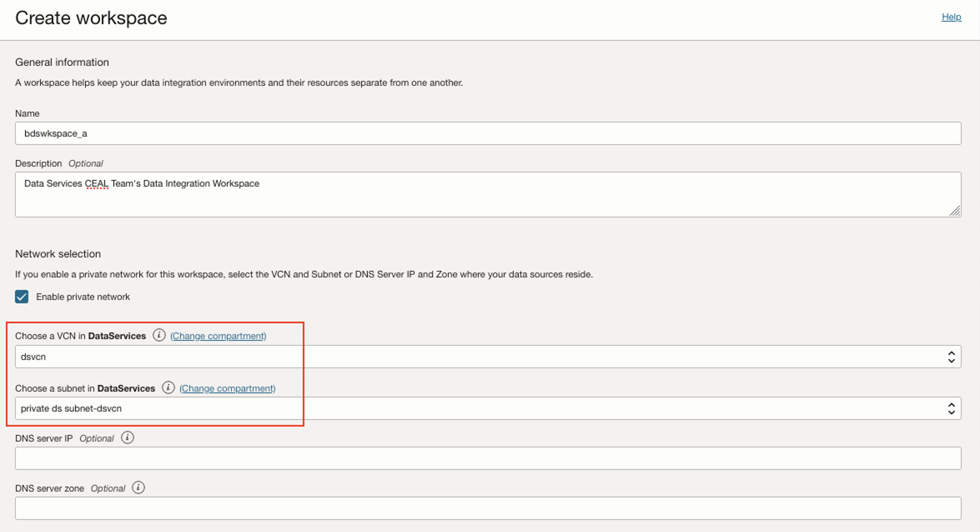Screen dimensions: 980x532
Task: Change compartment for VCN selection
Action: tap(218, 336)
